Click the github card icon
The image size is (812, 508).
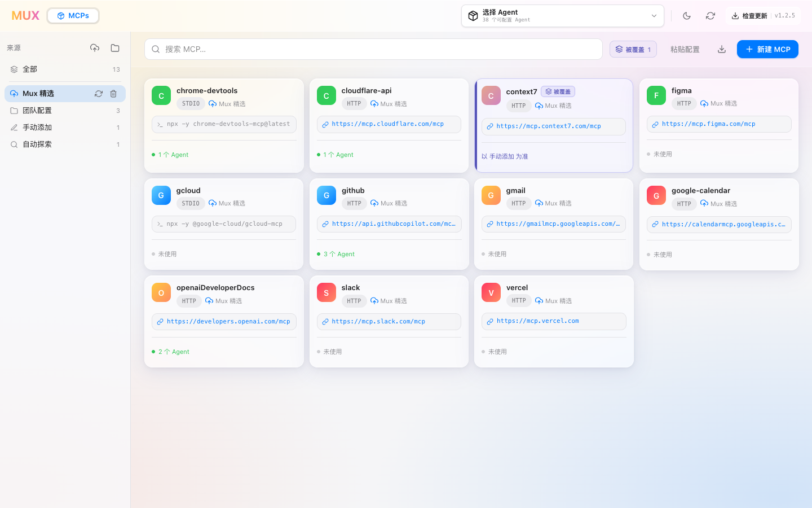[x=326, y=195]
